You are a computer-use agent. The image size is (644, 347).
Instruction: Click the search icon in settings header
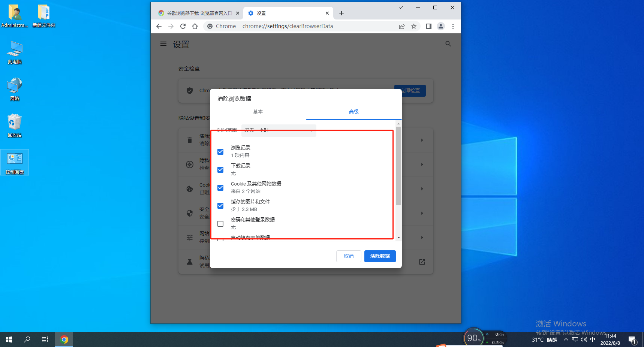448,44
